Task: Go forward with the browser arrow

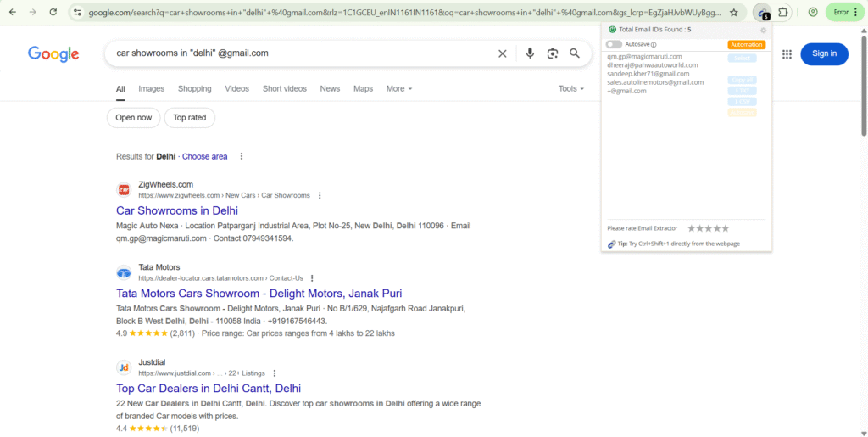Action: (x=33, y=12)
